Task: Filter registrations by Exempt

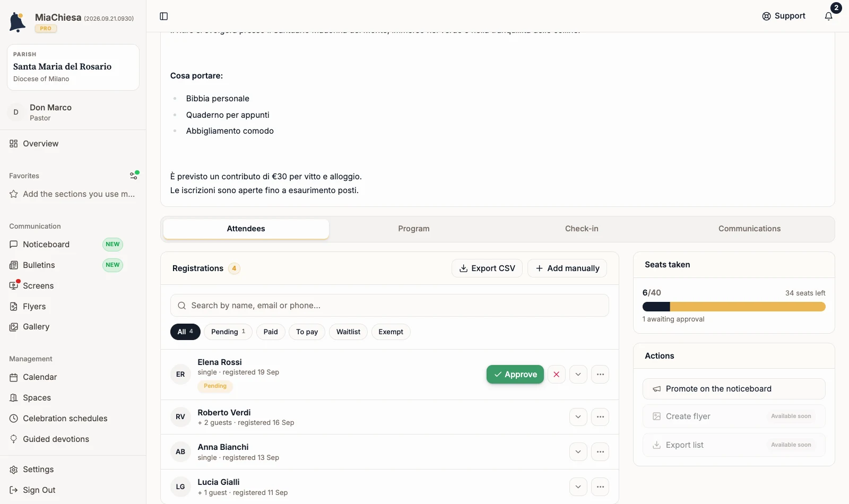Action: [x=391, y=332]
